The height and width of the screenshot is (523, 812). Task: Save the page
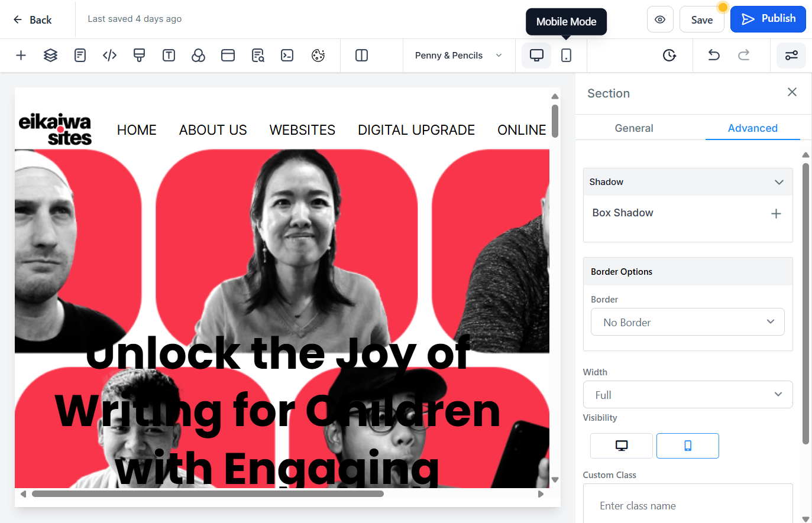click(702, 20)
